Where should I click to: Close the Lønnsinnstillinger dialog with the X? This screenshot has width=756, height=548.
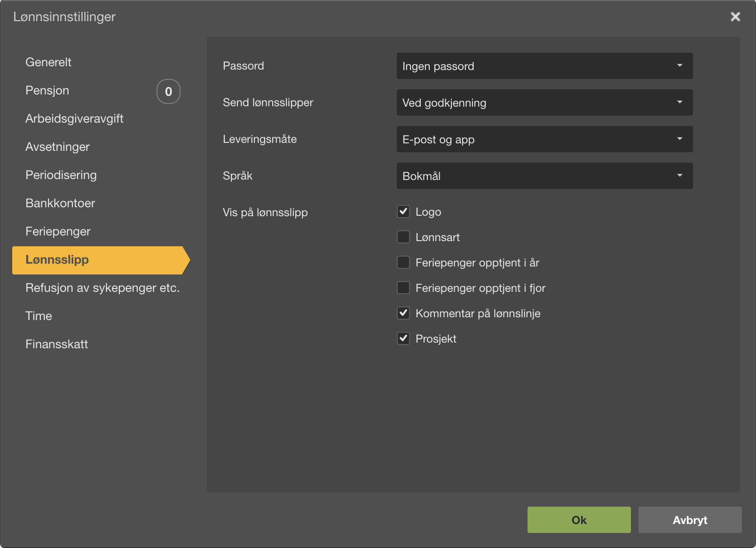tap(735, 17)
